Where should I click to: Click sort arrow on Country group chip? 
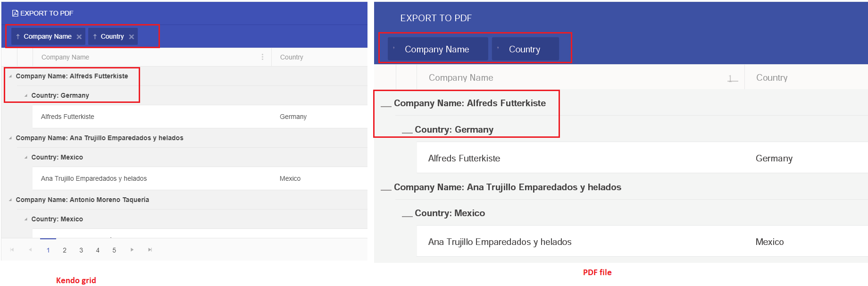(x=95, y=36)
